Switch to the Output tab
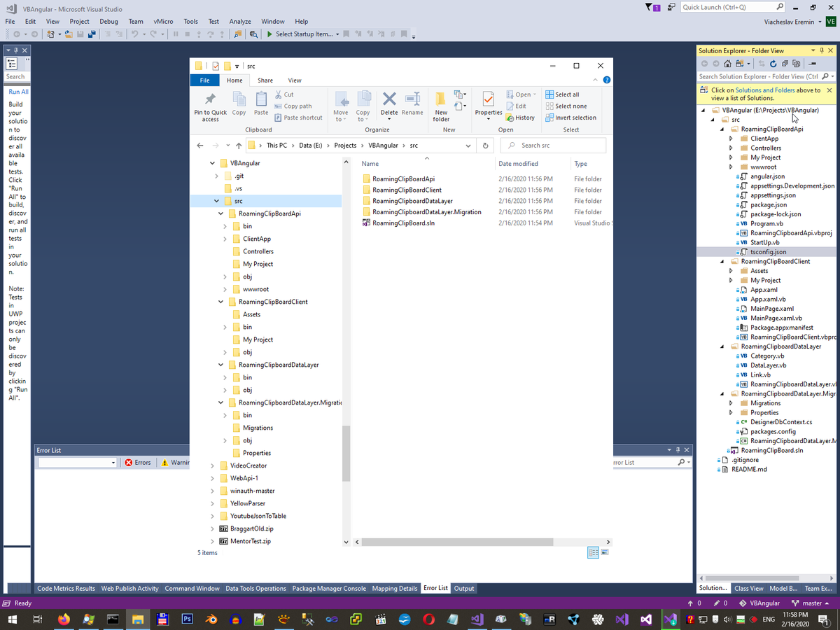Image resolution: width=840 pixels, height=630 pixels. pyautogui.click(x=464, y=589)
